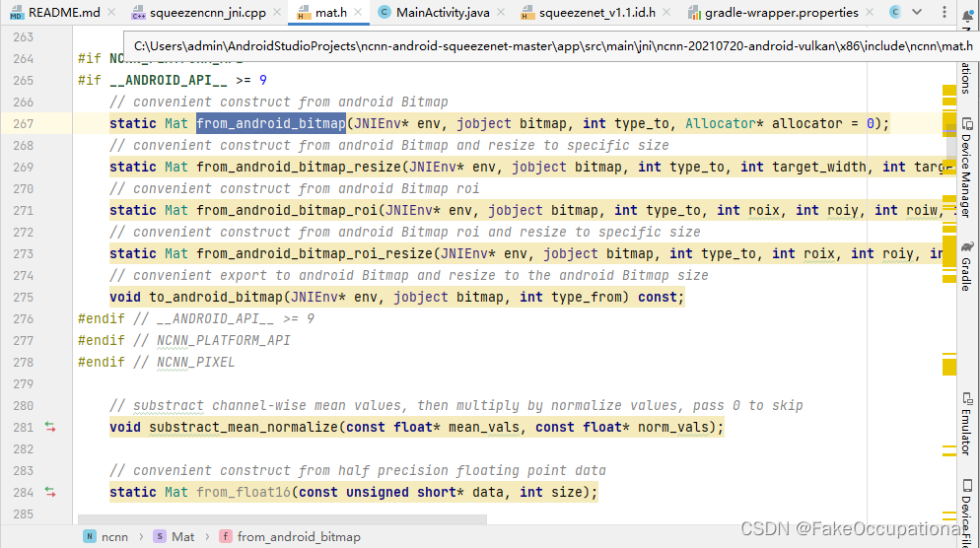Click the C++ file icon on squeezencnn_jni.cpp tab

click(x=138, y=13)
